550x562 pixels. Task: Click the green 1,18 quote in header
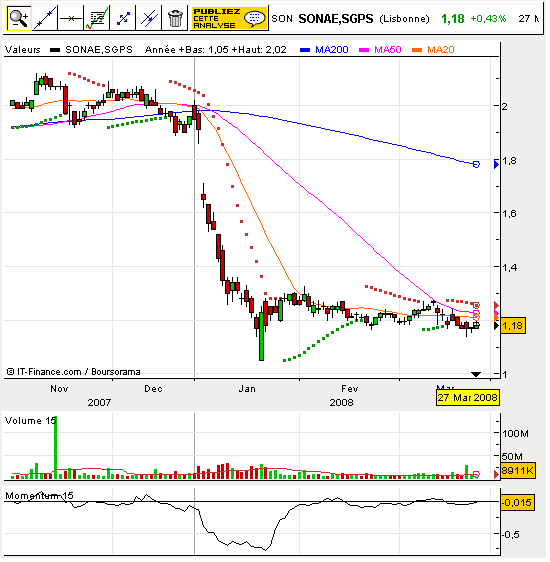coord(453,19)
